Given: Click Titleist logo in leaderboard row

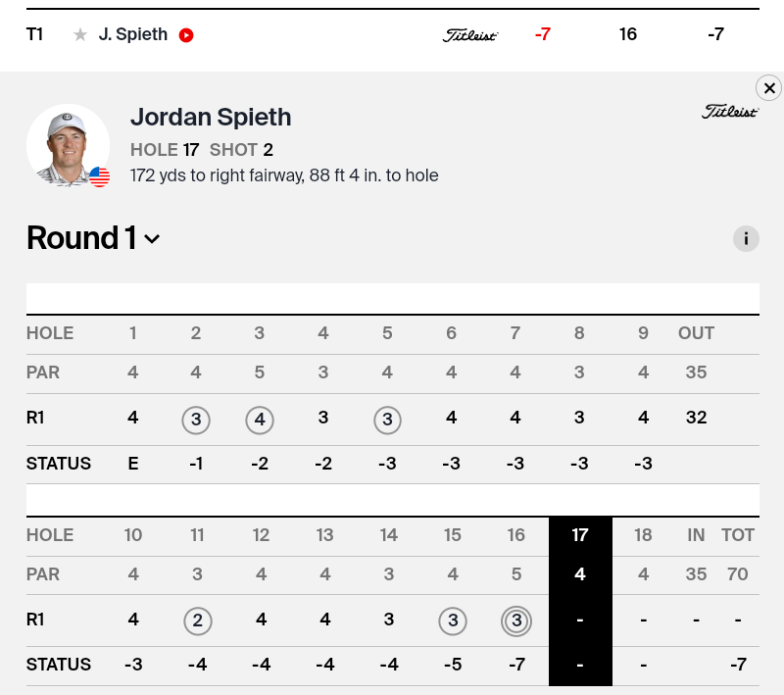Looking at the screenshot, I should [470, 35].
